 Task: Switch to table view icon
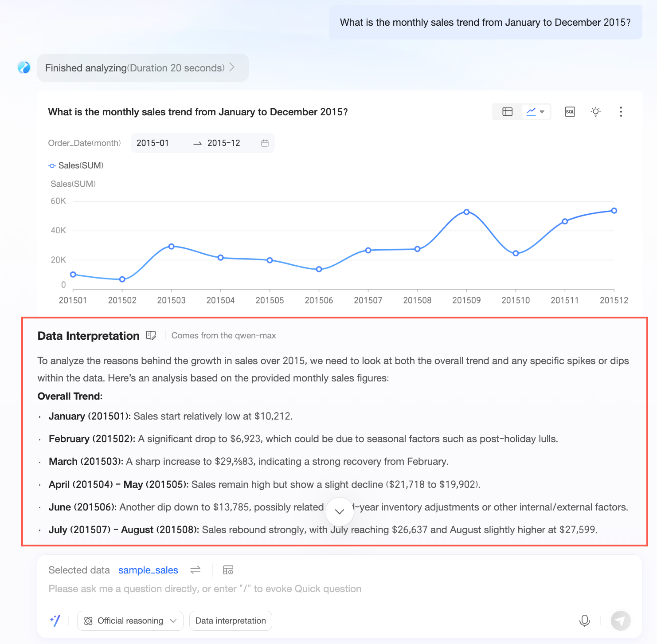[507, 112]
